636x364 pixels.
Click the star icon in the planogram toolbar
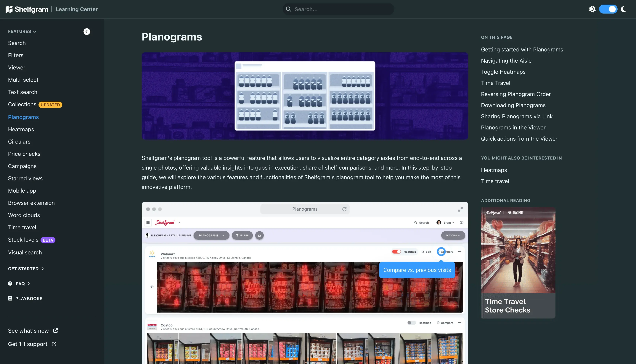(x=259, y=235)
